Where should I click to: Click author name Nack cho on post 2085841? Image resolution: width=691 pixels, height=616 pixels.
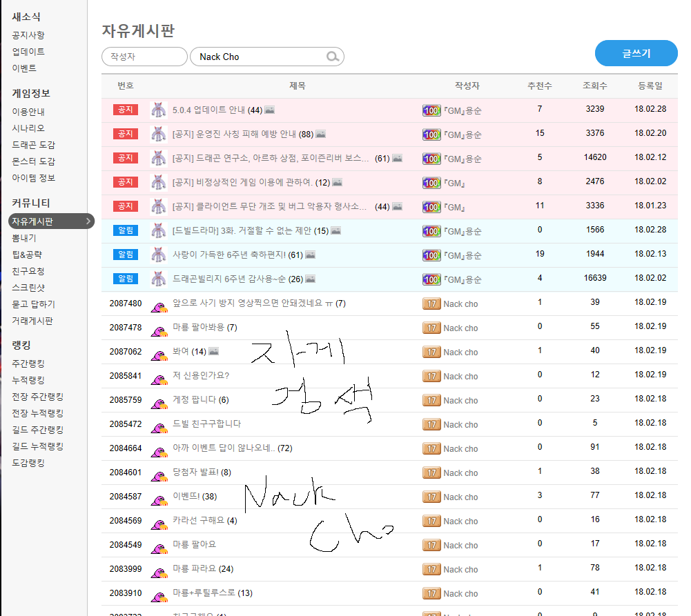[460, 376]
